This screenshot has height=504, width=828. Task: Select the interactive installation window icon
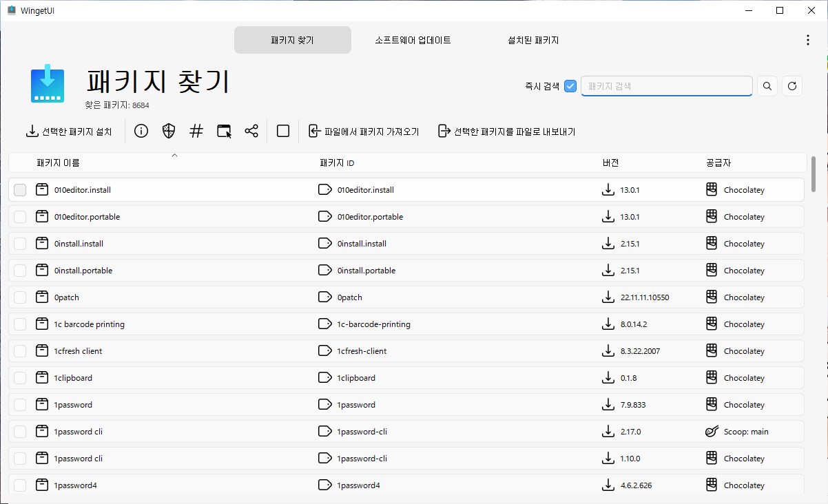tap(223, 131)
